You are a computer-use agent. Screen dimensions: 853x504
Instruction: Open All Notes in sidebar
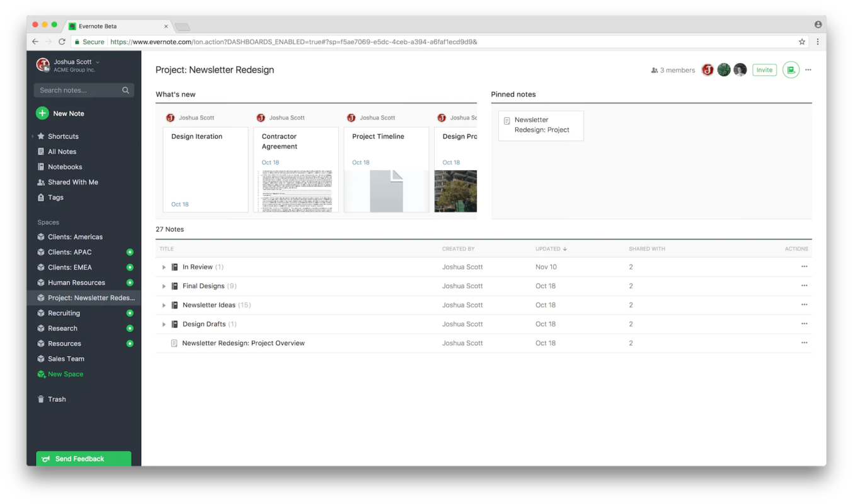(62, 152)
